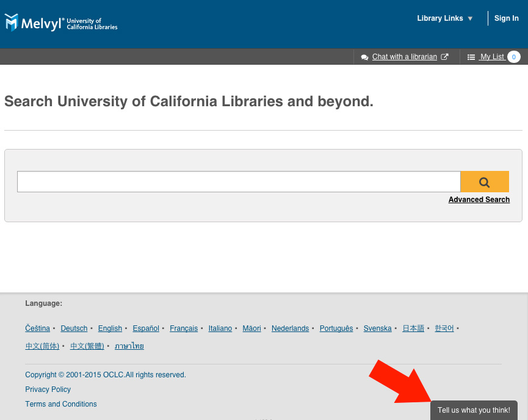Click the Tell us what you think! button
This screenshot has height=420, width=528.
tap(474, 410)
